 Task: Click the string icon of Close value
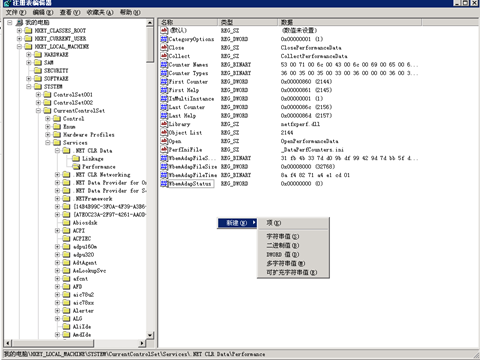click(x=164, y=48)
